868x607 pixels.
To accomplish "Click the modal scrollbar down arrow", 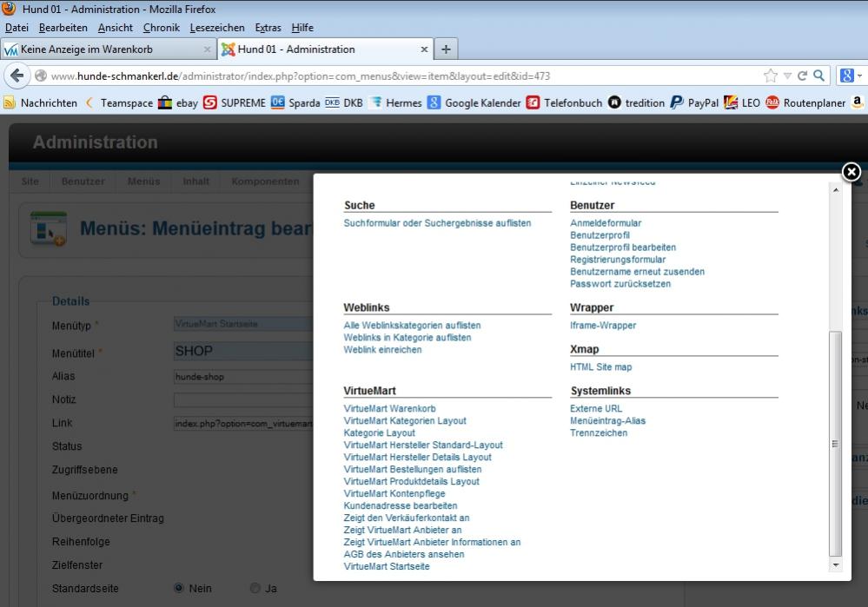I will coord(836,565).
